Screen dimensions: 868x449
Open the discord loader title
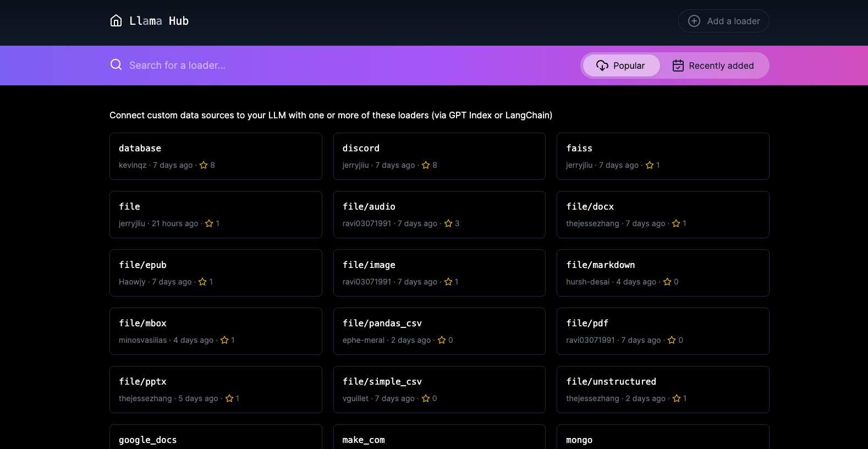(x=361, y=148)
